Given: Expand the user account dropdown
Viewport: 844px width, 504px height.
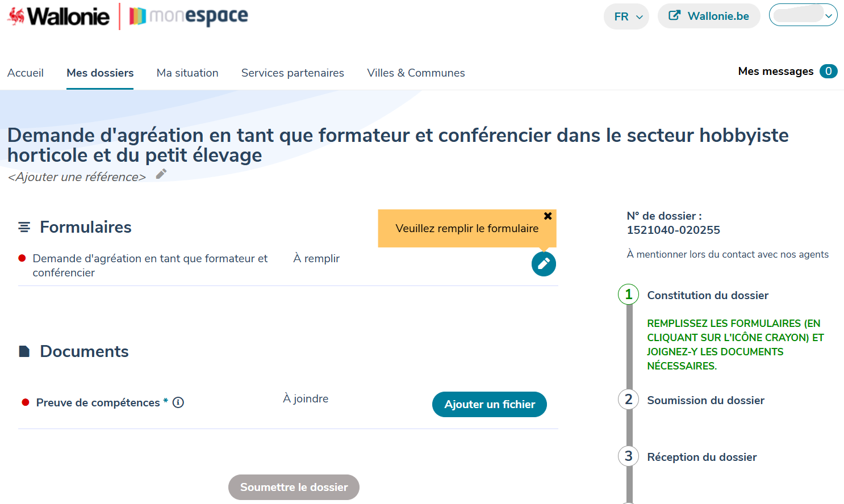Looking at the screenshot, I should pos(803,15).
